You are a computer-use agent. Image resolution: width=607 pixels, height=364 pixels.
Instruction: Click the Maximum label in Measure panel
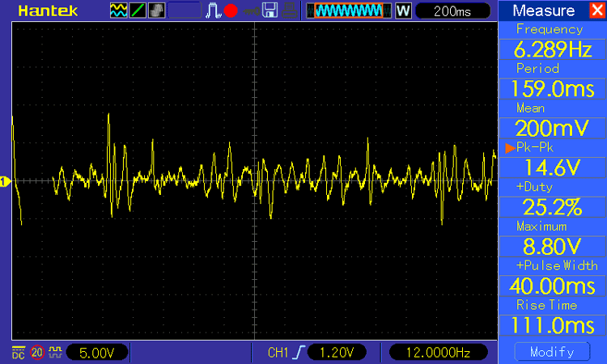point(541,226)
